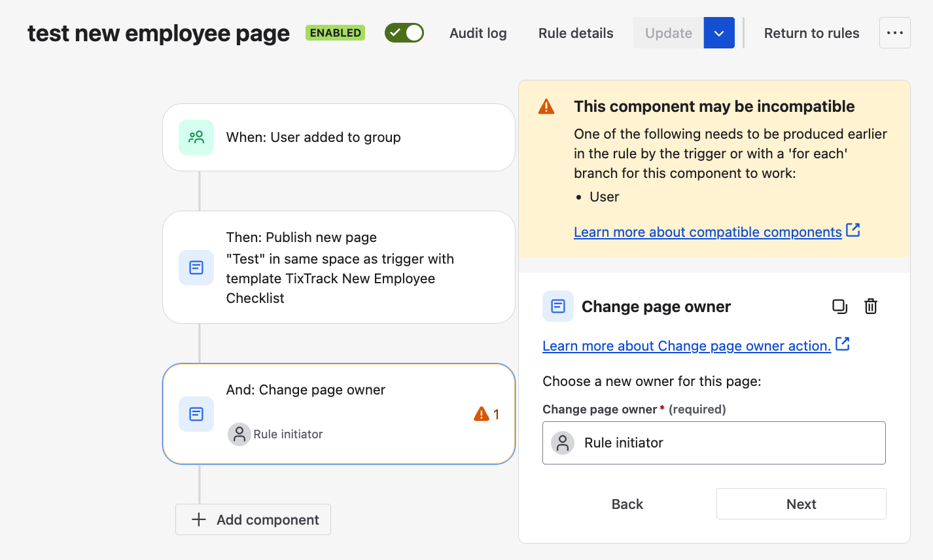The height and width of the screenshot is (560, 933).
Task: Click Add component button
Action: point(253,519)
